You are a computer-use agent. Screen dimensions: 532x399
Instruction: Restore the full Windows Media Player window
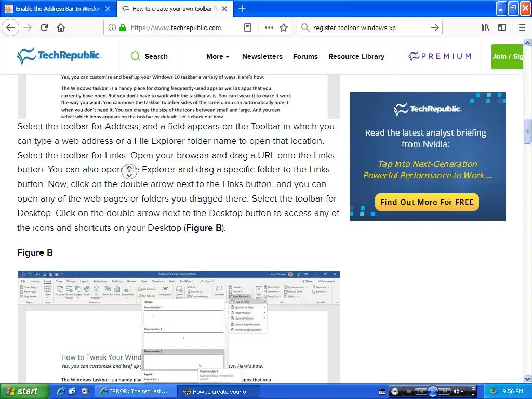(474, 395)
